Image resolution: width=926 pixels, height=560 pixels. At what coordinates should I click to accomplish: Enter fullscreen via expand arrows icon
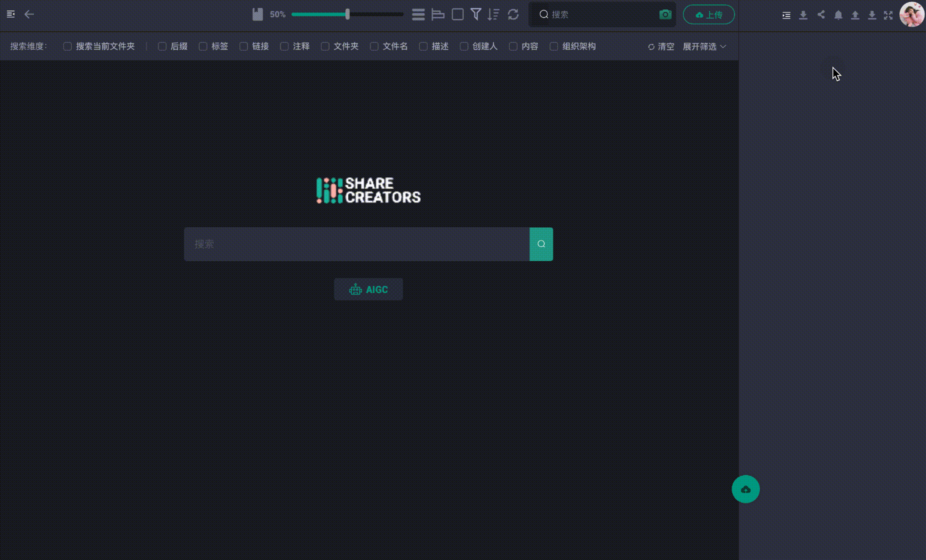pyautogui.click(x=888, y=15)
